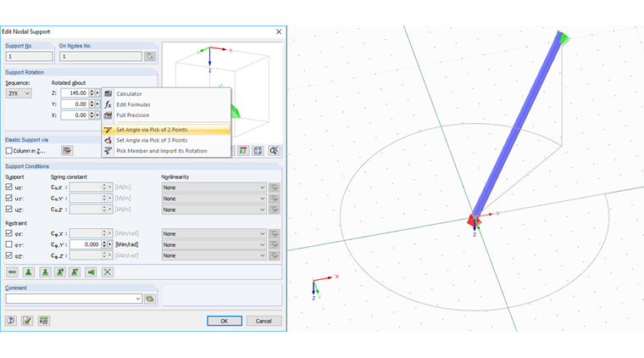The width and height of the screenshot is (644, 358).
Task: Confirm dialog with OK
Action: pyautogui.click(x=225, y=321)
